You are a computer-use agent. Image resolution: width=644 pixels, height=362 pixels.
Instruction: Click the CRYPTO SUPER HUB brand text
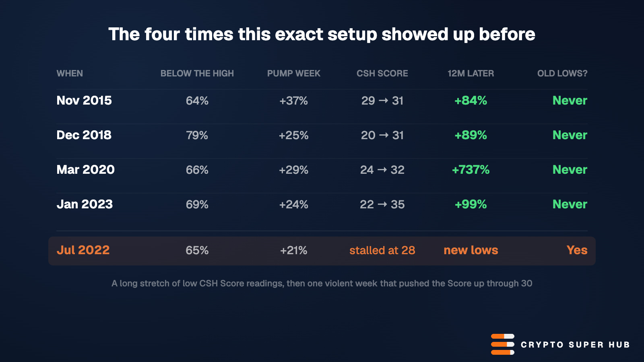click(575, 345)
